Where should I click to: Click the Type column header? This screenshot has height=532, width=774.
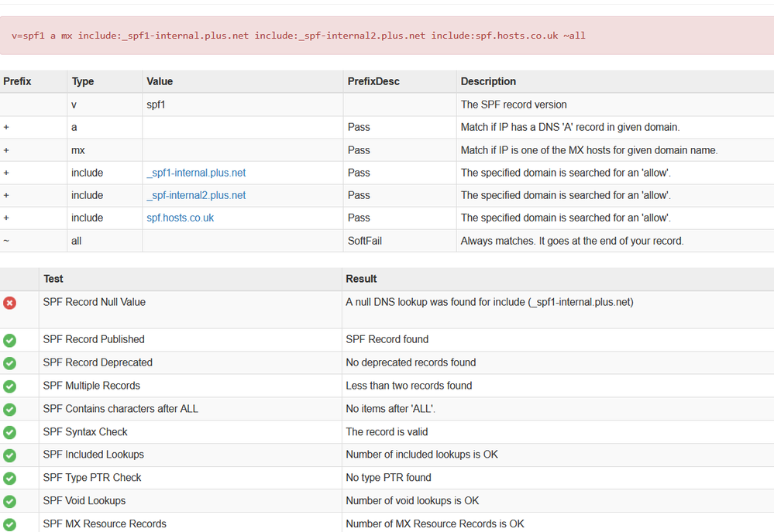pos(83,81)
